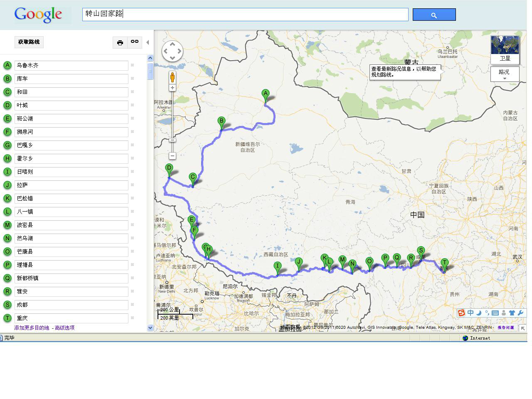The width and height of the screenshot is (532, 399).
Task: Open Sogou input wrench settings icon
Action: (520, 313)
